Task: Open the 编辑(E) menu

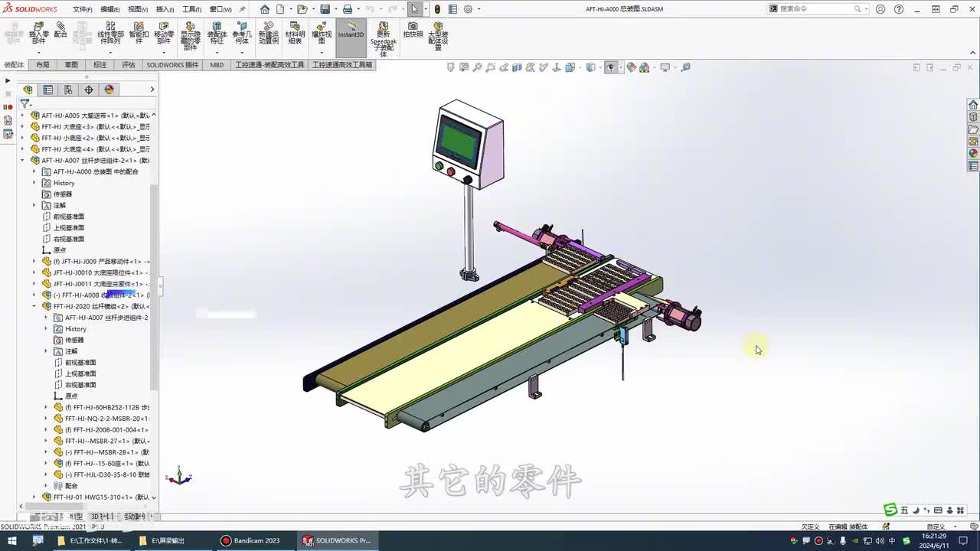Action: click(110, 9)
